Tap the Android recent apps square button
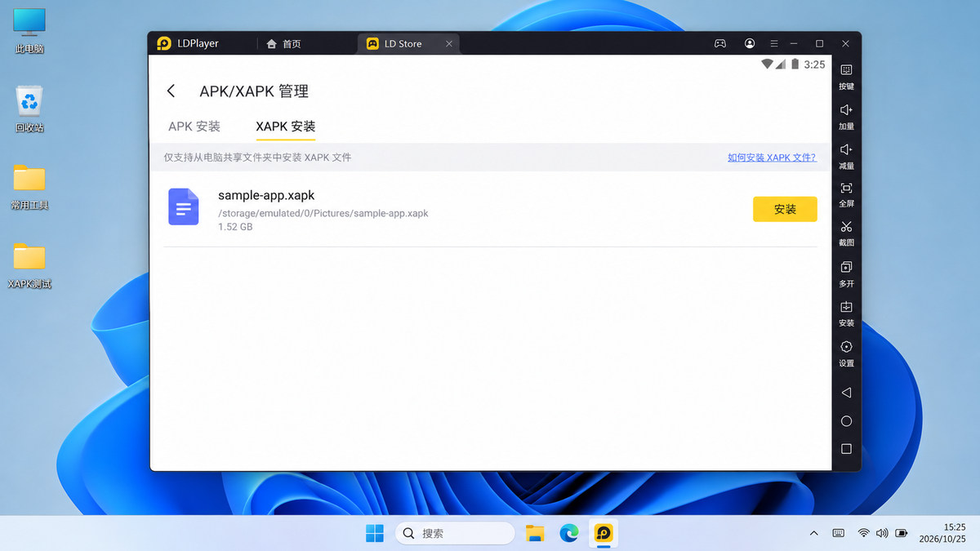This screenshot has height=551, width=980. 846,449
